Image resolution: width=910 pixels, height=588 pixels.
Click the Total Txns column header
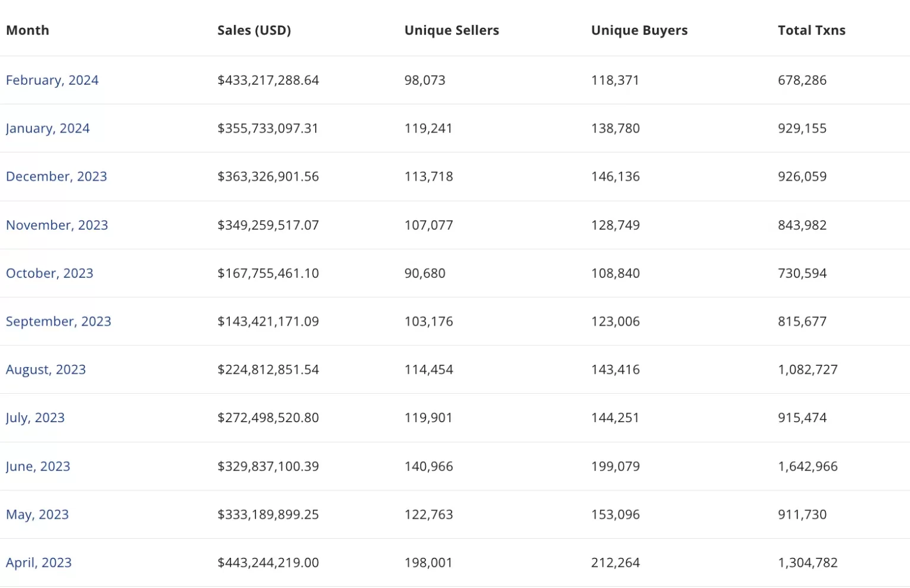[x=811, y=30]
